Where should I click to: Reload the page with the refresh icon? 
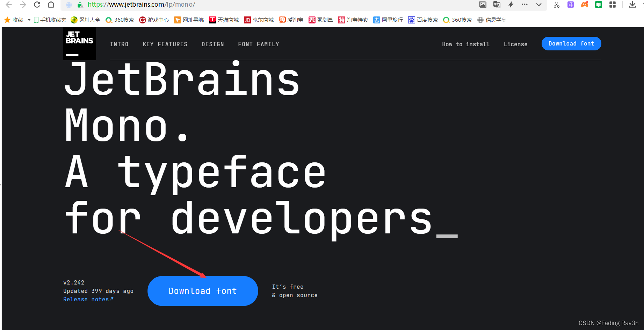37,5
